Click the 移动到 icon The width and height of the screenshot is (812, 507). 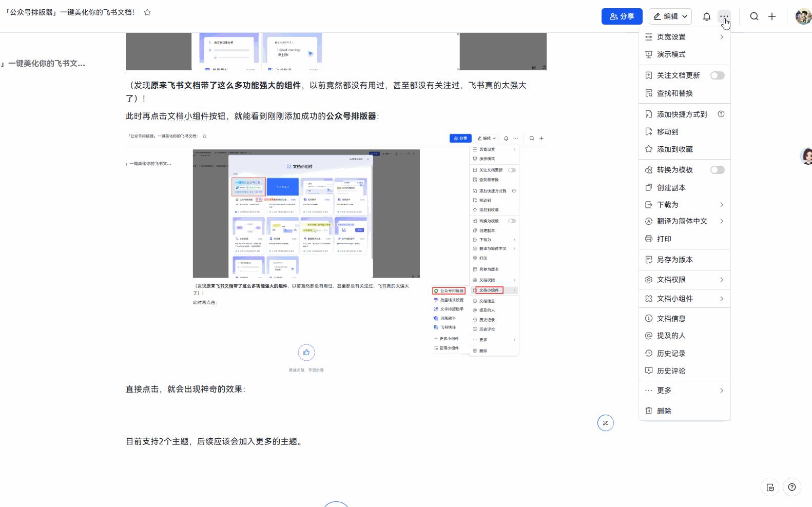coord(649,132)
